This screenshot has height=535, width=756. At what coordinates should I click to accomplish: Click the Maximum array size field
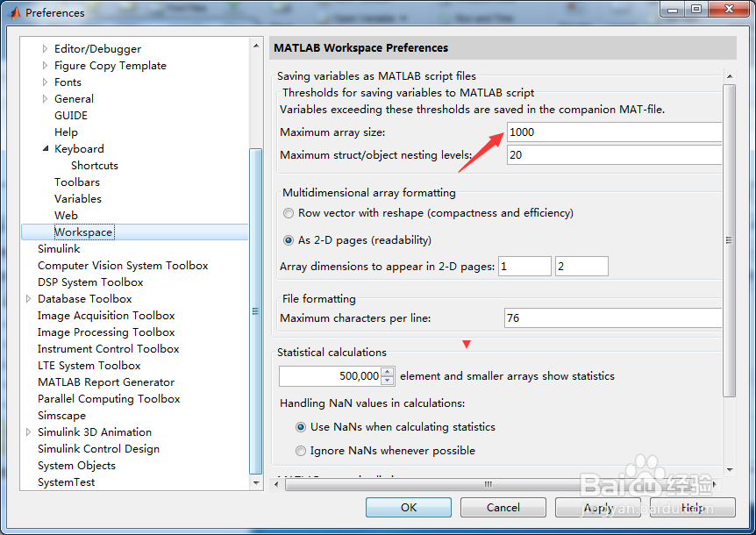[x=614, y=132]
